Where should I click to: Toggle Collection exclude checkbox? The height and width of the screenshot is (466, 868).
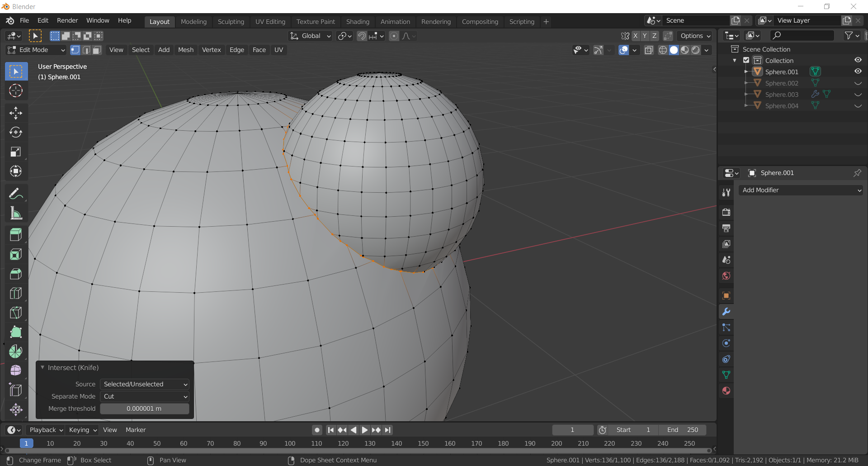click(746, 60)
